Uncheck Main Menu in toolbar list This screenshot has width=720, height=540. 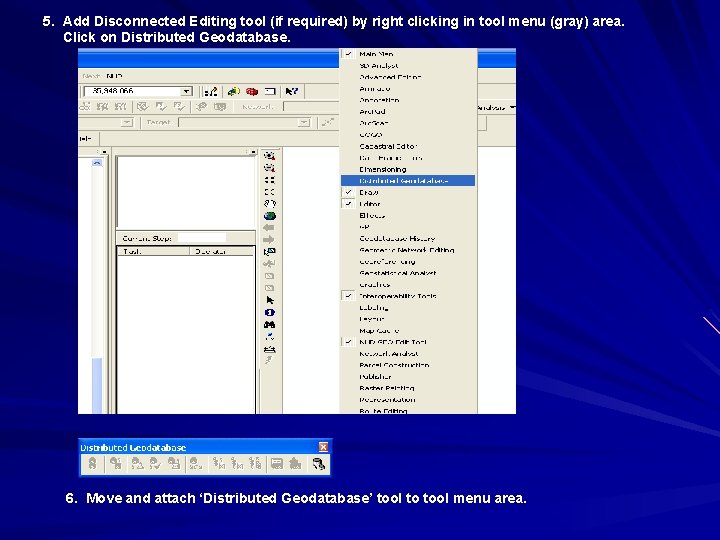(x=408, y=54)
